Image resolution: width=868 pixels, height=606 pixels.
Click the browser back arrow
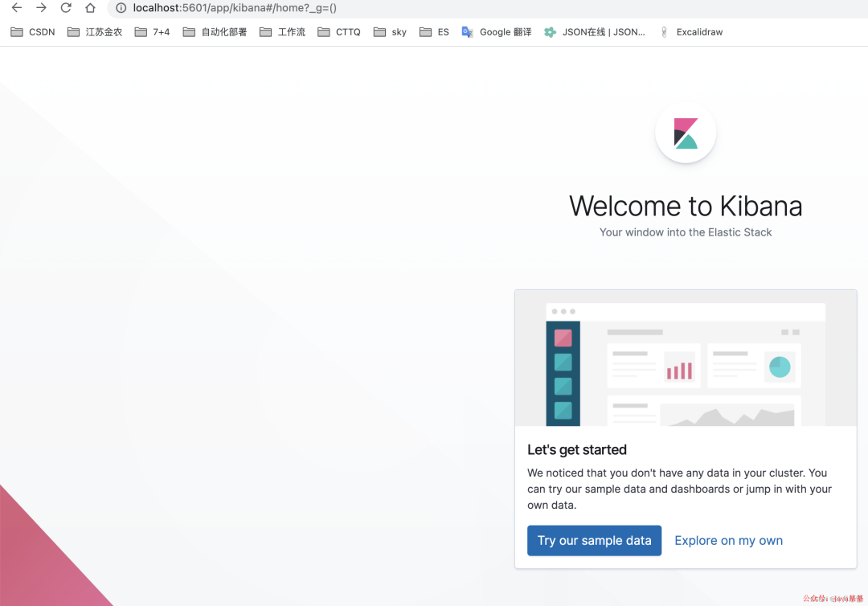[17, 8]
